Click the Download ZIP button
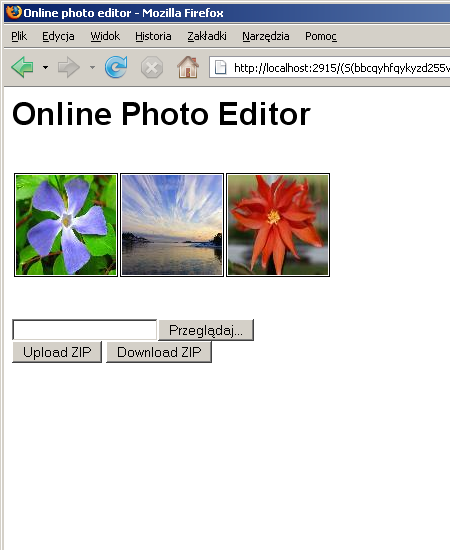 tap(159, 352)
